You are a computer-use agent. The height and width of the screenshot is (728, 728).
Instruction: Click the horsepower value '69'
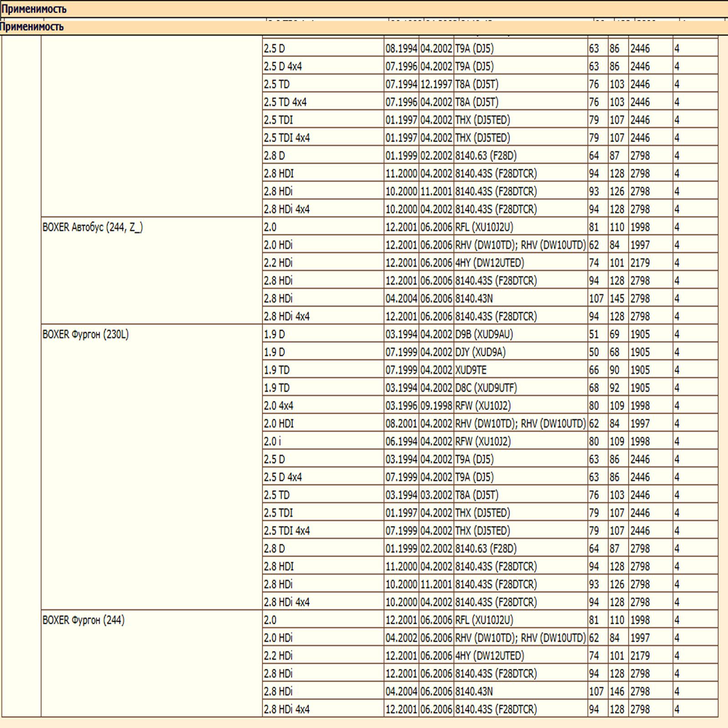[615, 334]
